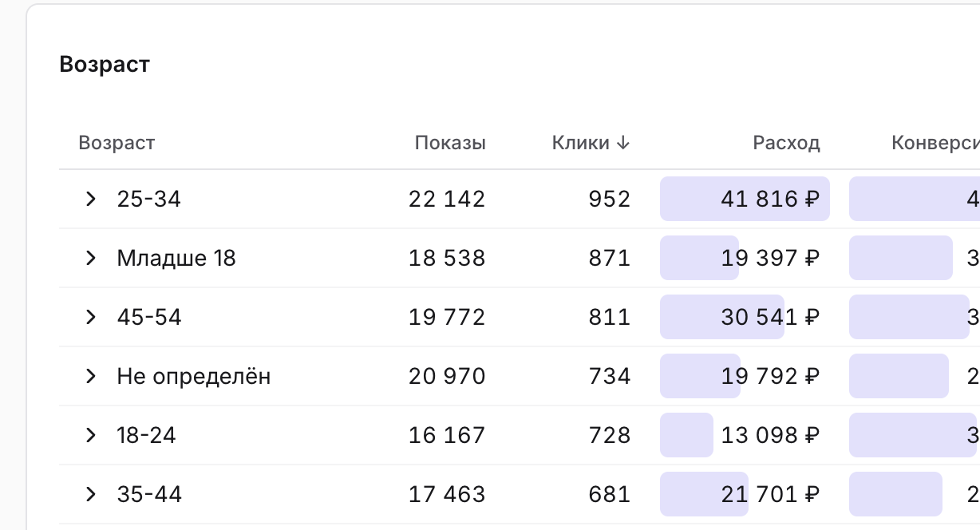
Task: Click the 41 816 ₽ spend bar
Action: (745, 199)
